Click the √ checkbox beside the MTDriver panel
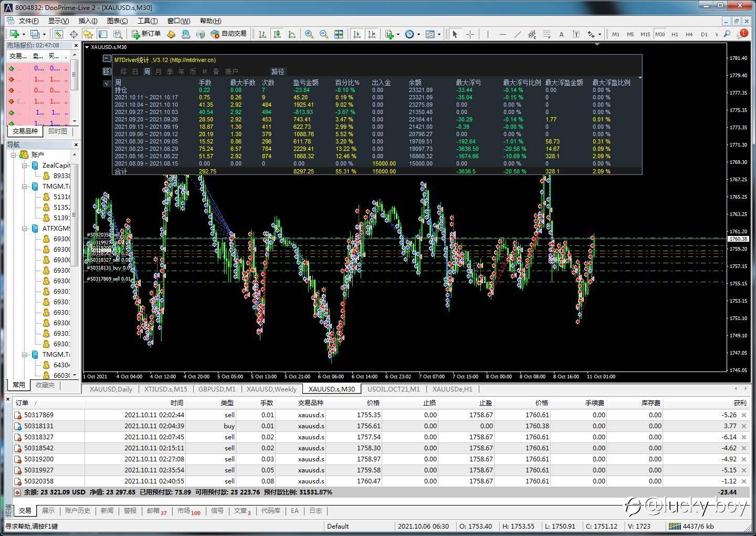Viewport: 756px width, 536px height. [x=107, y=83]
